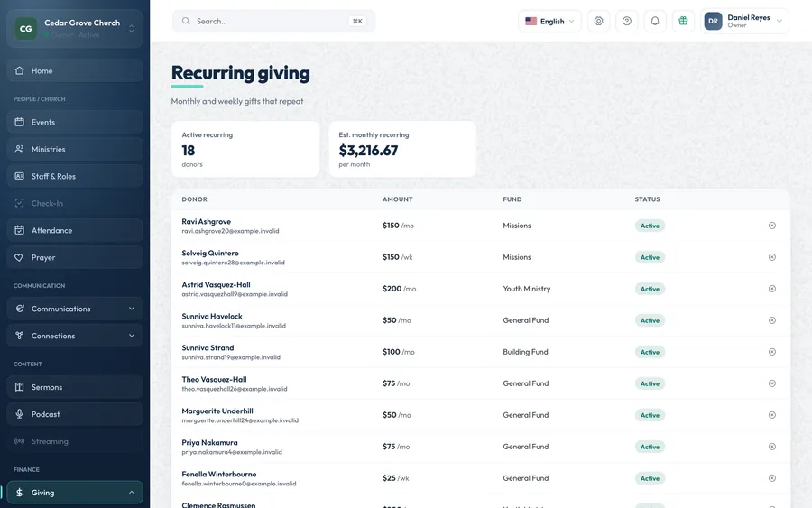Open Streaming in sidebar
Viewport: 812px width, 508px height.
coord(75,441)
